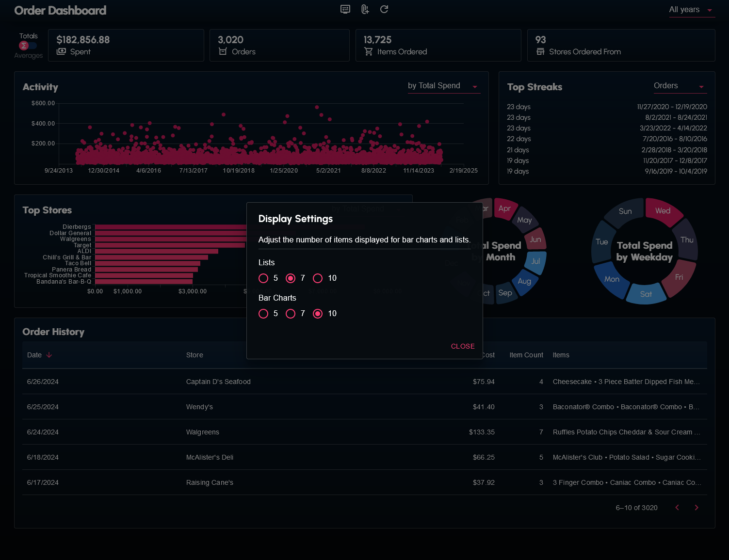Click the add attachment paperclip icon
Viewport: 729px width, 560px height.
point(365,9)
